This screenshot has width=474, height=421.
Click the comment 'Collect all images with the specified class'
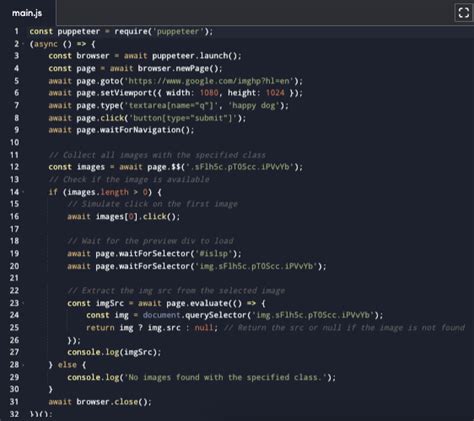click(x=157, y=155)
